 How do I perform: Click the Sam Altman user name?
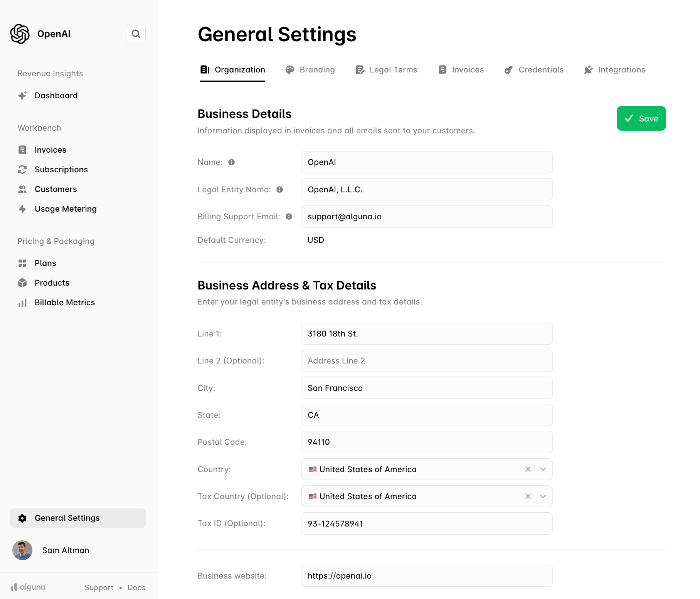[x=66, y=550]
